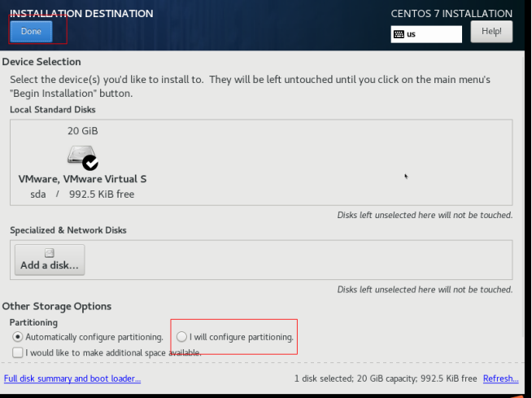
Task: Choose I will configure partitioning radio
Action: [x=181, y=336]
